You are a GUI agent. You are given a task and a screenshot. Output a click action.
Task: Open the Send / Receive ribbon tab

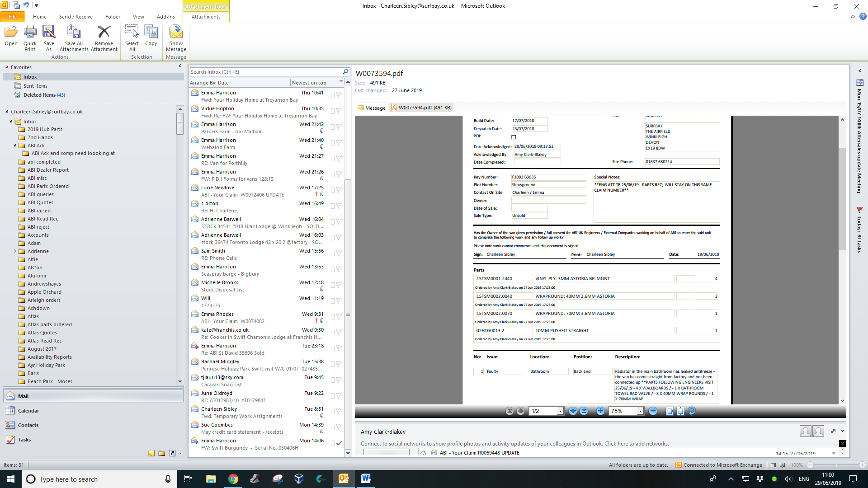[75, 17]
